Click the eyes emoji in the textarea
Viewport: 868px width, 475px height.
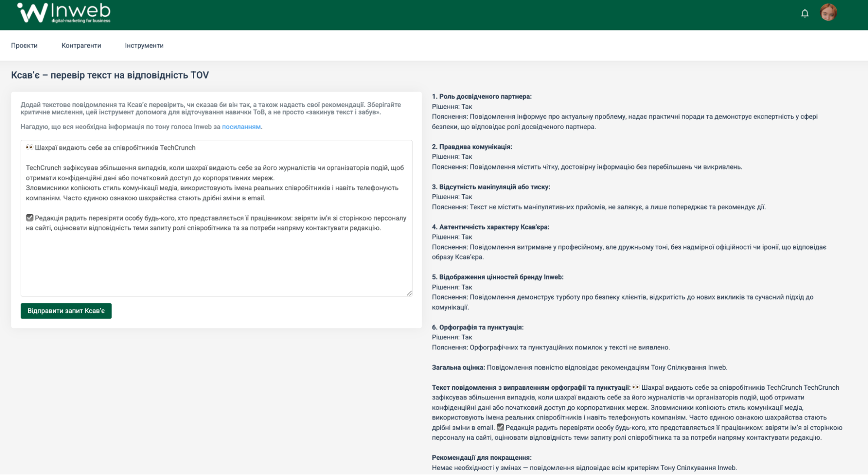click(29, 147)
